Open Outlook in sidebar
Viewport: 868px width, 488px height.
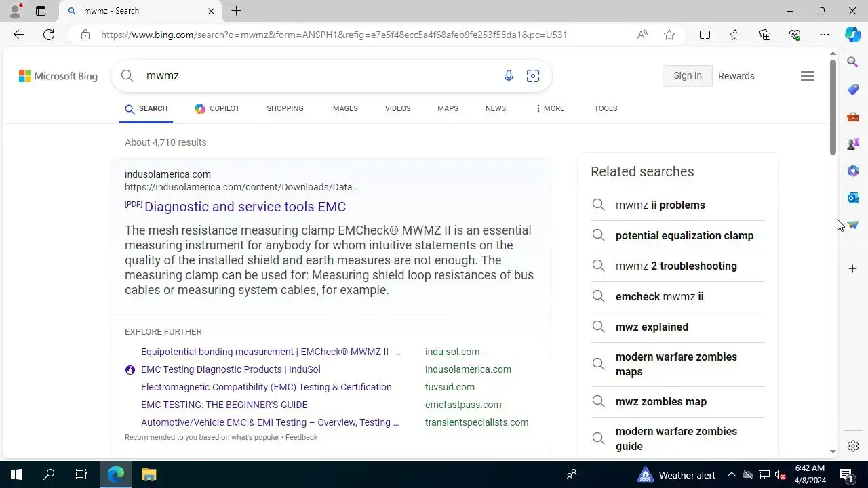tap(853, 198)
